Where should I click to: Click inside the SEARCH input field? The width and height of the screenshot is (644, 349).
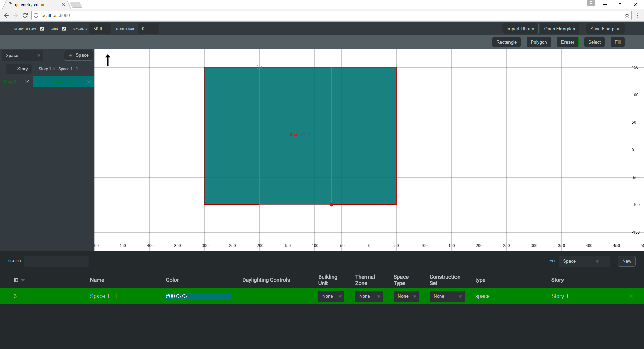56,261
